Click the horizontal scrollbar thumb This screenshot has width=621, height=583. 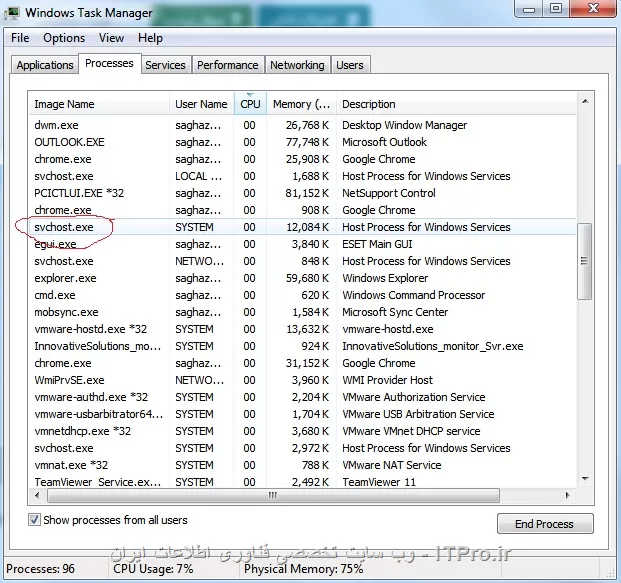pyautogui.click(x=273, y=495)
